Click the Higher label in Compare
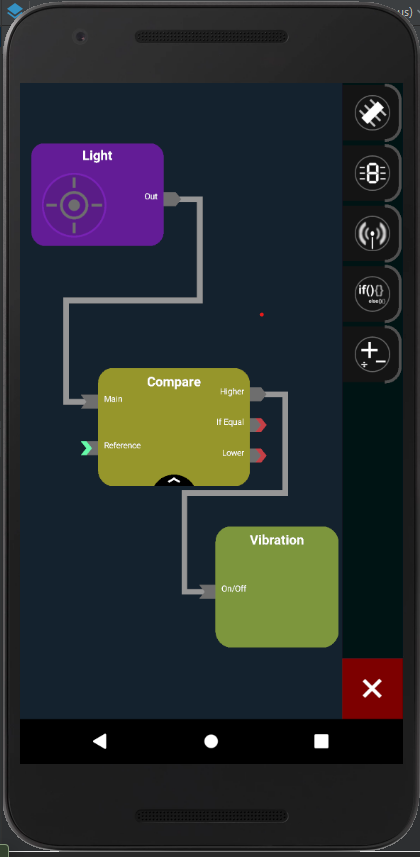Screen dimensions: 420x857 coord(232,391)
